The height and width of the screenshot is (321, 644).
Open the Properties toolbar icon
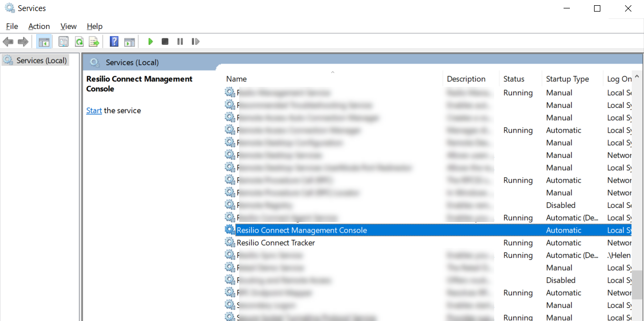(64, 42)
